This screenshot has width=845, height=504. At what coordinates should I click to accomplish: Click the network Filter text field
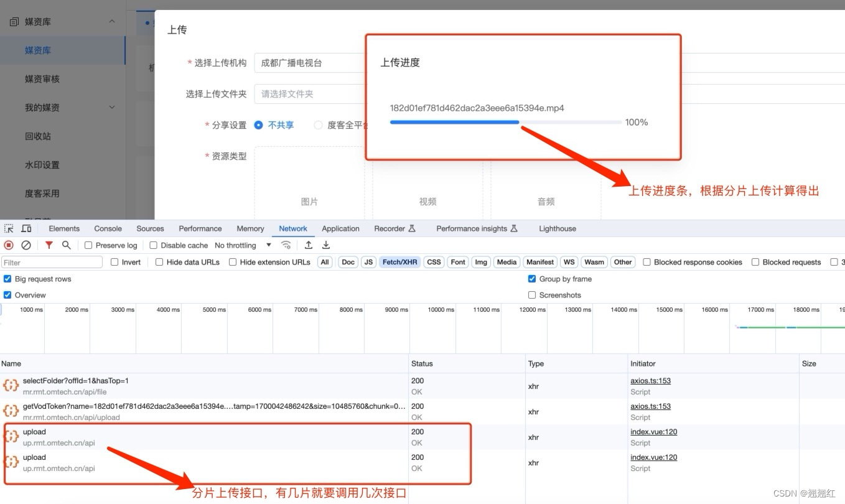[52, 262]
